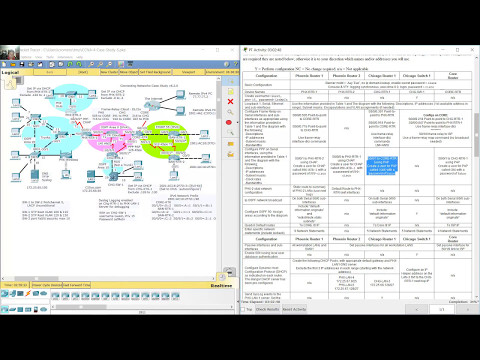Choose the Select tool in right panel

point(230,81)
